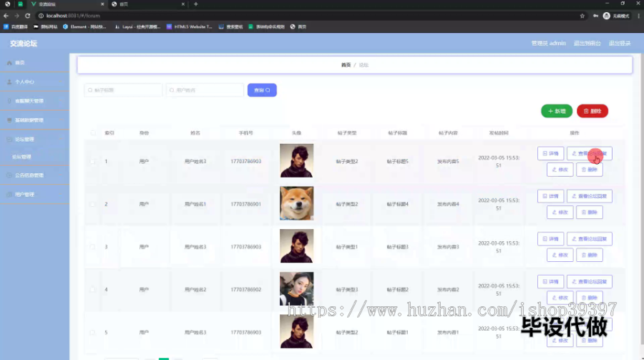Click 修改 for row 3
The height and width of the screenshot is (360, 644).
pos(560,255)
